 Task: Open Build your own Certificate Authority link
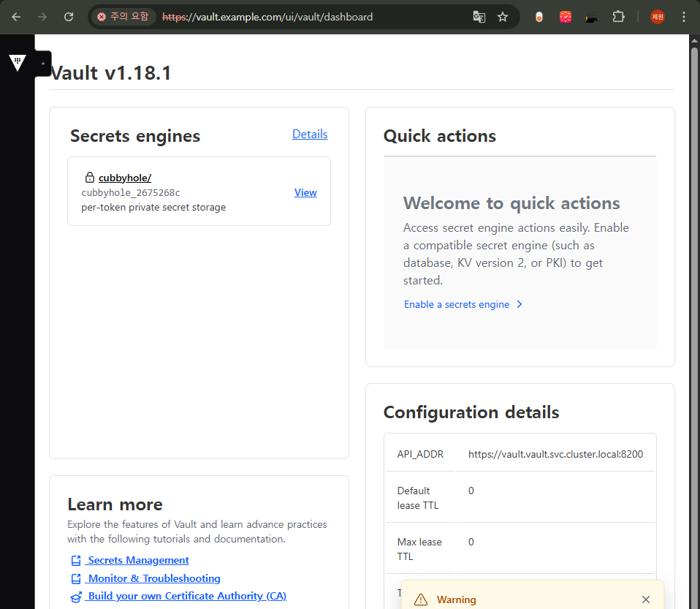pyautogui.click(x=186, y=596)
